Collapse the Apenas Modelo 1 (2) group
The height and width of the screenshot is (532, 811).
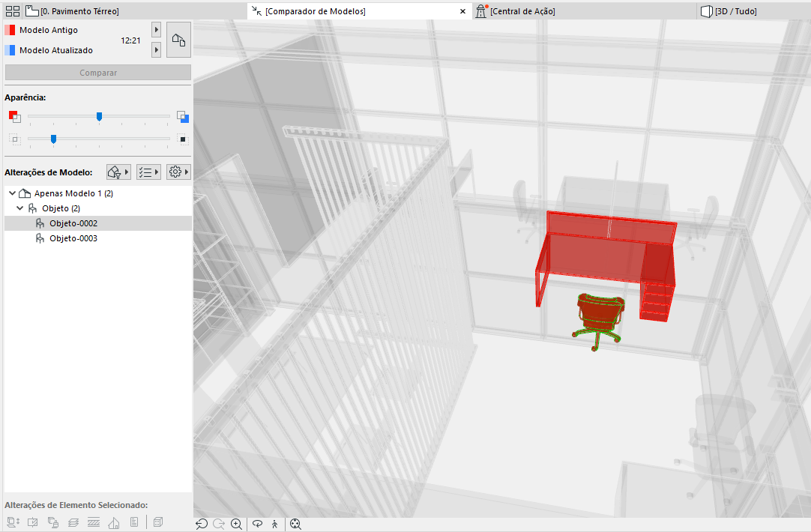coord(13,193)
